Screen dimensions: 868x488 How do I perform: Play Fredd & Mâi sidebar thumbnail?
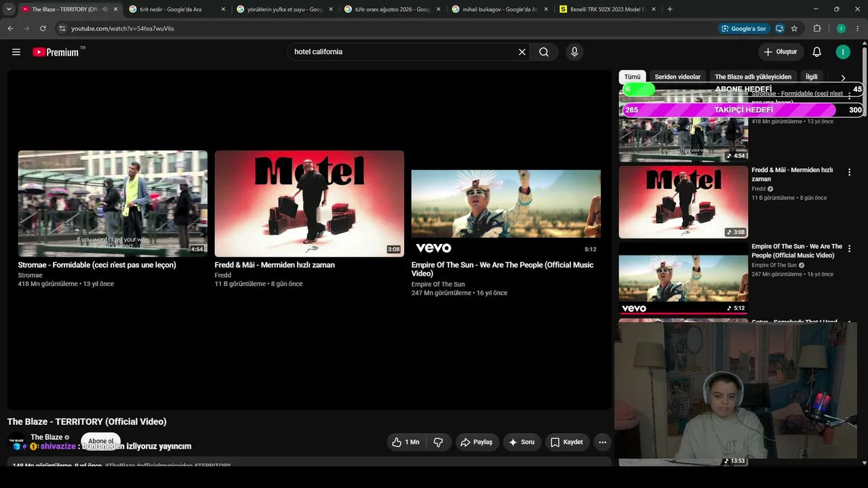[x=684, y=202]
